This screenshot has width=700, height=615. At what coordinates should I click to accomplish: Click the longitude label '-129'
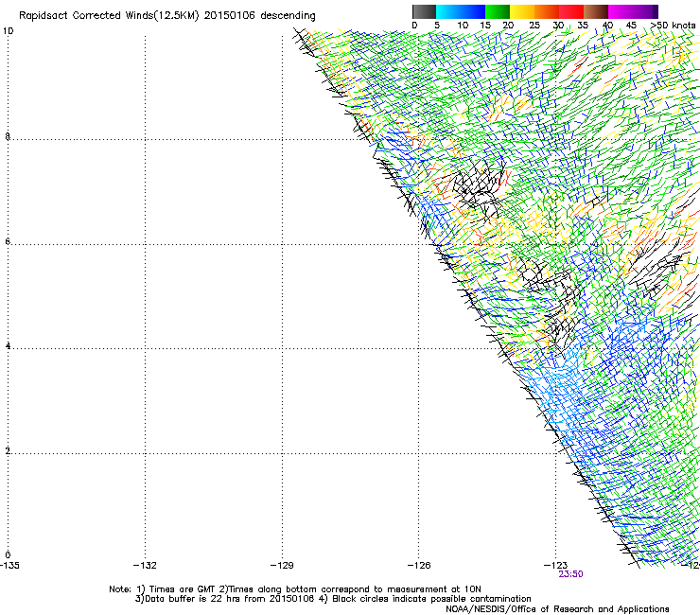(282, 566)
